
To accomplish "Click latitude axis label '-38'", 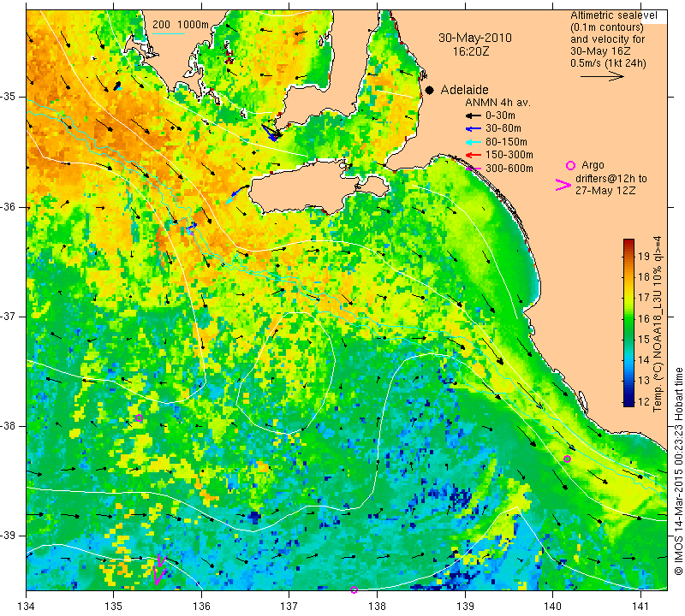I will point(9,426).
